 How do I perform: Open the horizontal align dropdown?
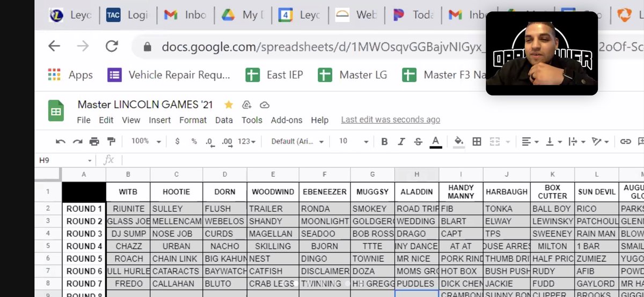click(530, 142)
